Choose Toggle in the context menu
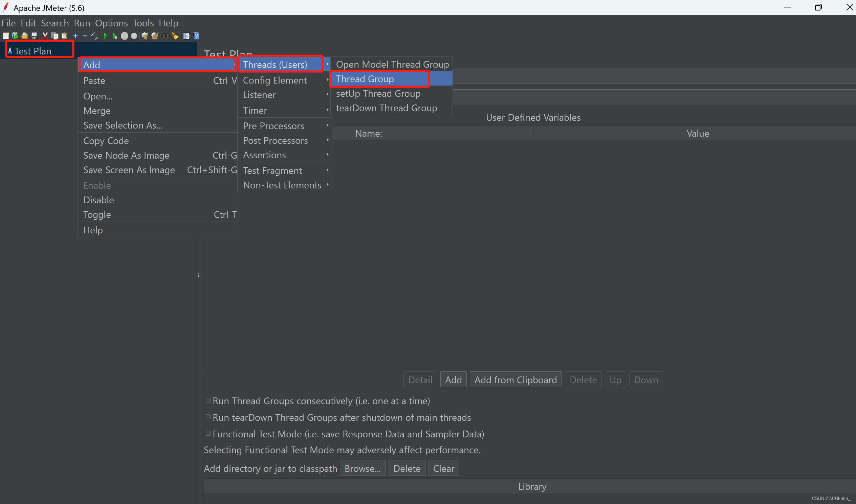 coord(158,215)
